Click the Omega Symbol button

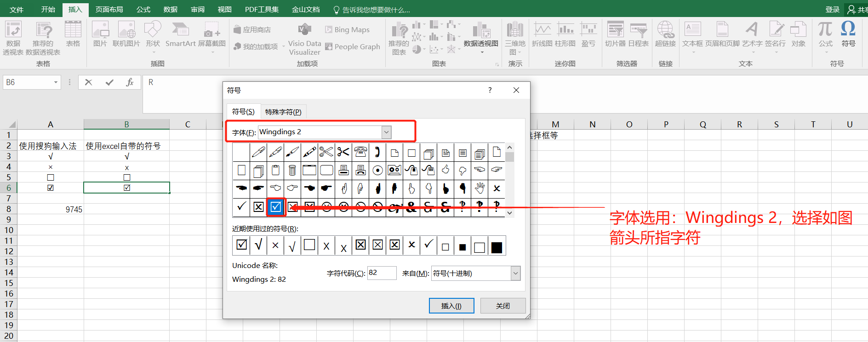point(848,34)
